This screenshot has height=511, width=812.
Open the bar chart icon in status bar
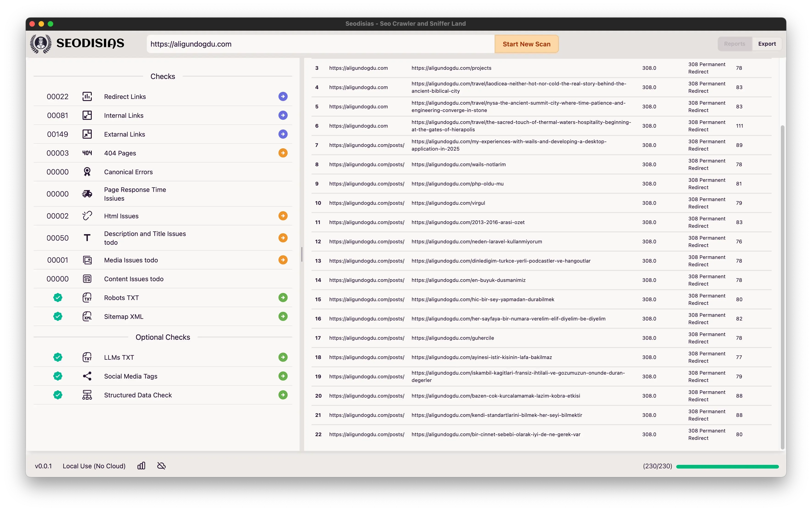click(x=141, y=466)
